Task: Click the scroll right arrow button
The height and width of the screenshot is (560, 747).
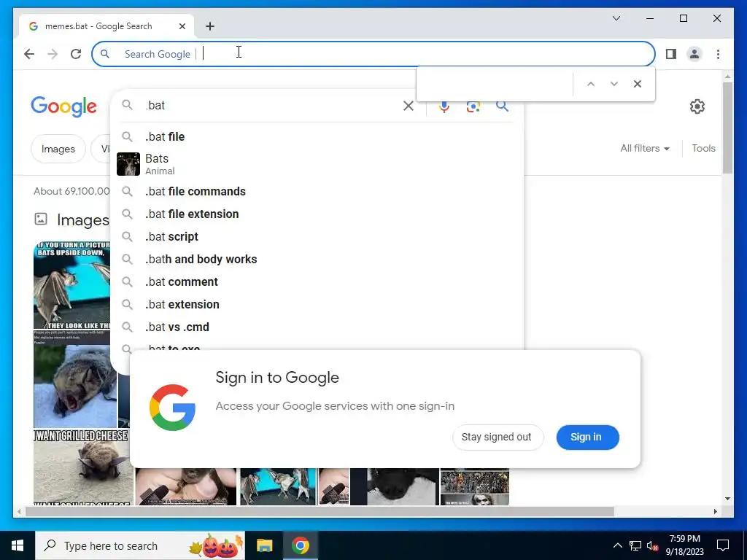Action: tap(715, 511)
